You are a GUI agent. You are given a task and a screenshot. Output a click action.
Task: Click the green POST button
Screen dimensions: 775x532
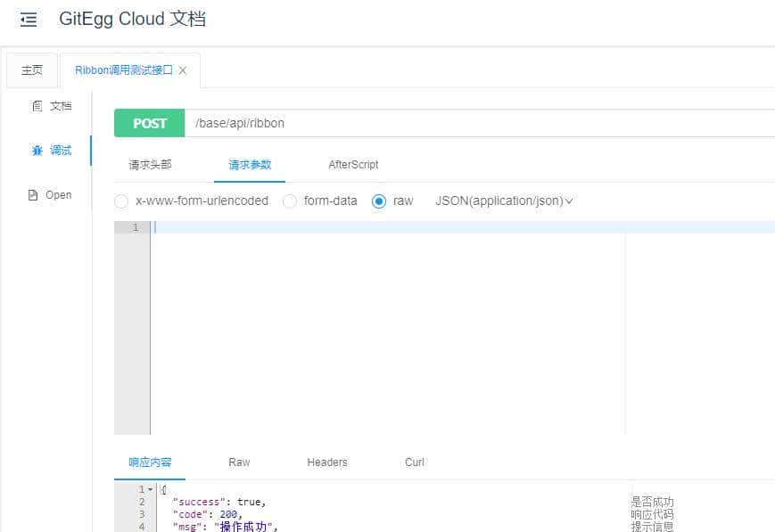point(149,123)
